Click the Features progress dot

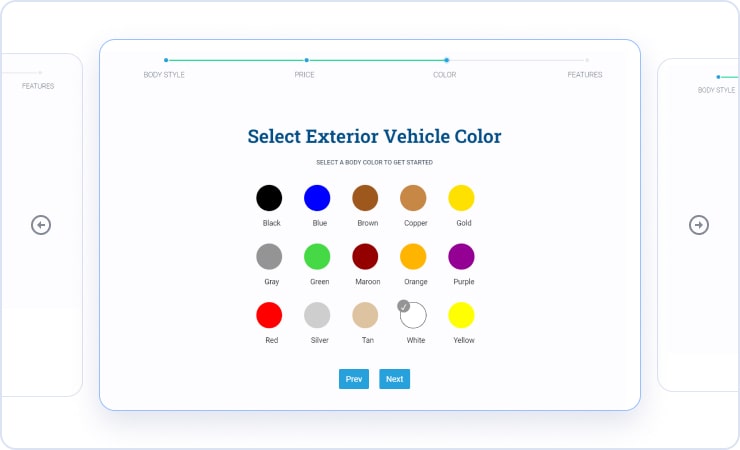(587, 60)
